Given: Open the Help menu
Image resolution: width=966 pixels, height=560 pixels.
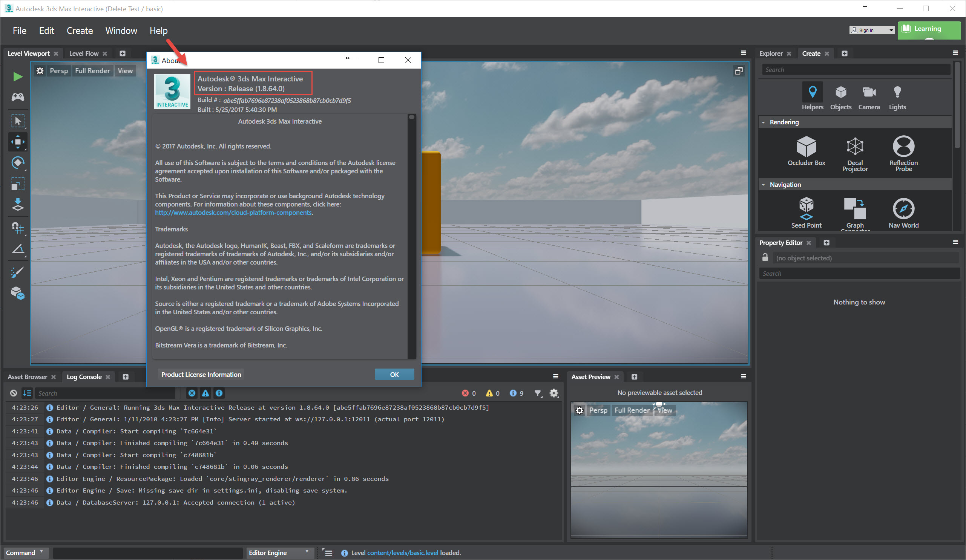Looking at the screenshot, I should (158, 31).
